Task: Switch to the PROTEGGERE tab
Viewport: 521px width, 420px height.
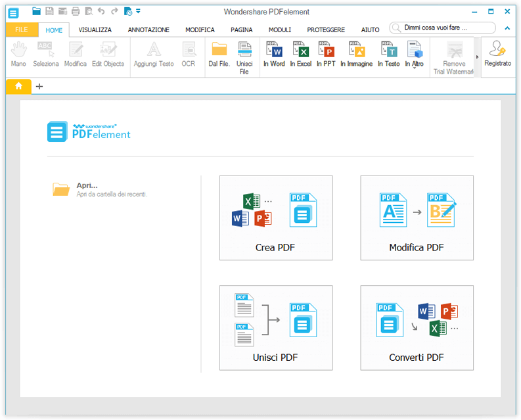Action: pos(326,30)
